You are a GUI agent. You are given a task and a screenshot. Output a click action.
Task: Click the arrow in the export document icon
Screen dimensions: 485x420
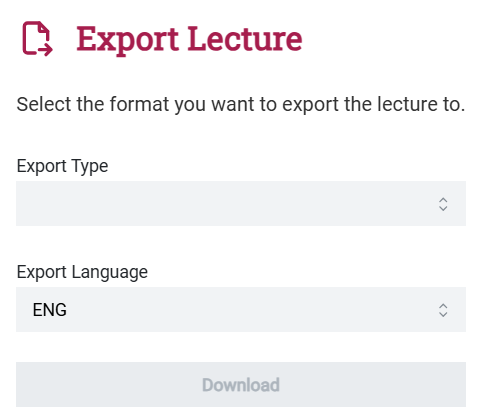pyautogui.click(x=45, y=50)
